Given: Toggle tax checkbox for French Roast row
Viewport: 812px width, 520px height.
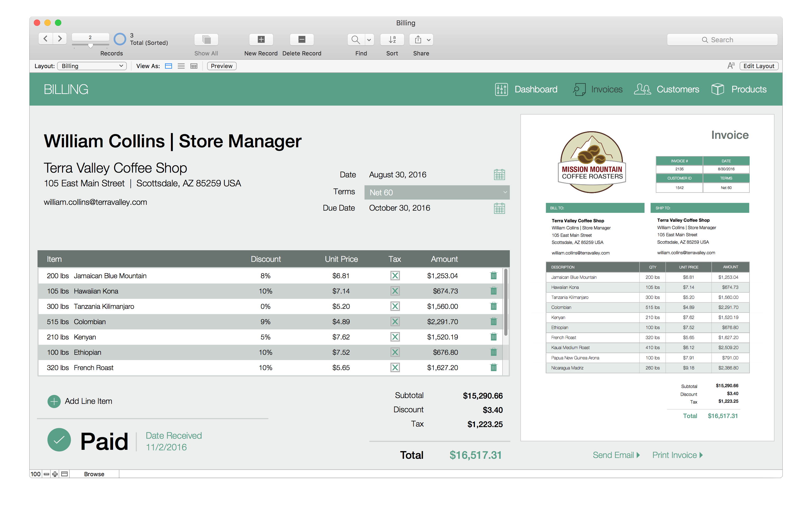Looking at the screenshot, I should [395, 367].
